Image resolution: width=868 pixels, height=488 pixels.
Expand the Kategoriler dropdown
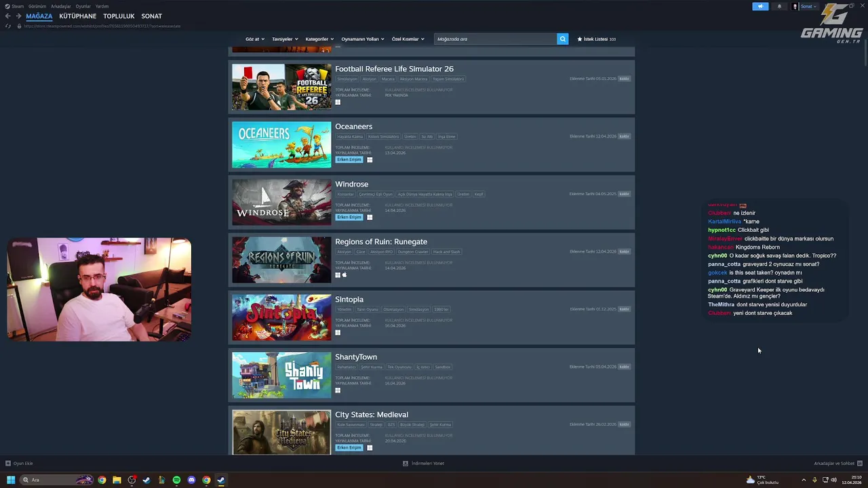click(319, 39)
